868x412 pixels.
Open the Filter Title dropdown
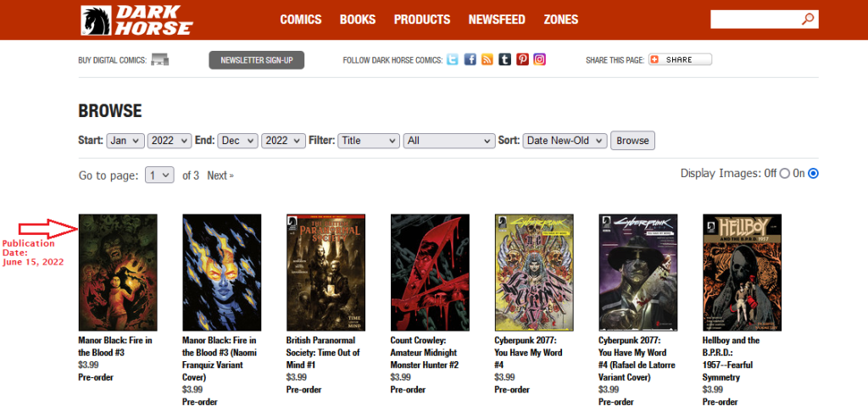(x=368, y=141)
